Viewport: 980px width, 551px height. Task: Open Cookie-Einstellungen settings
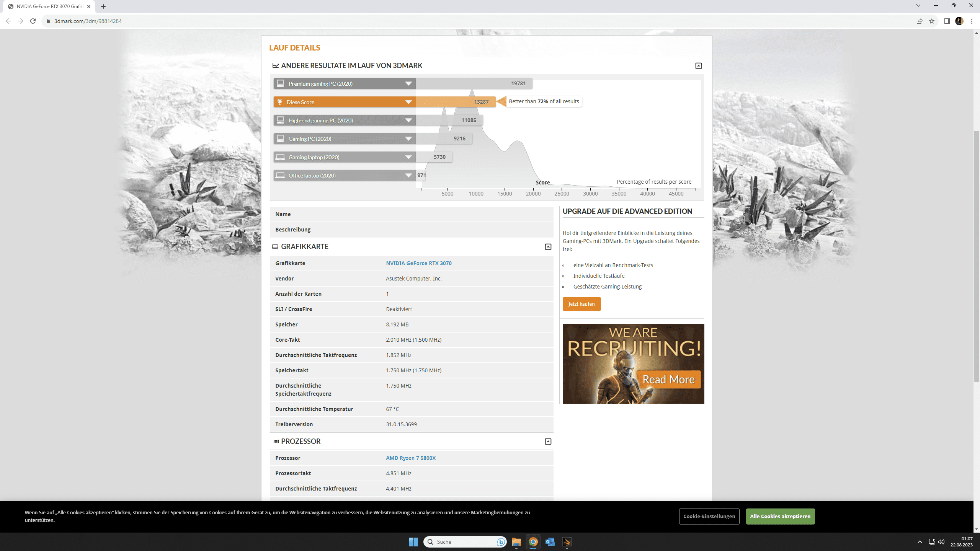point(709,516)
